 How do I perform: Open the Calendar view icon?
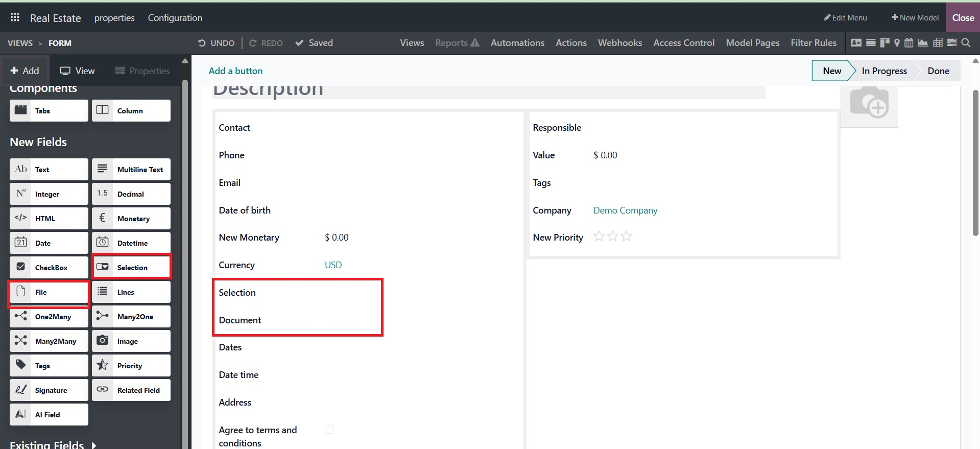tap(909, 43)
